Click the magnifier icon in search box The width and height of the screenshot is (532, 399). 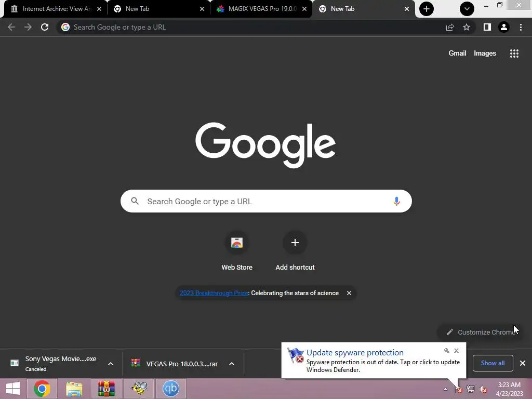pos(135,201)
